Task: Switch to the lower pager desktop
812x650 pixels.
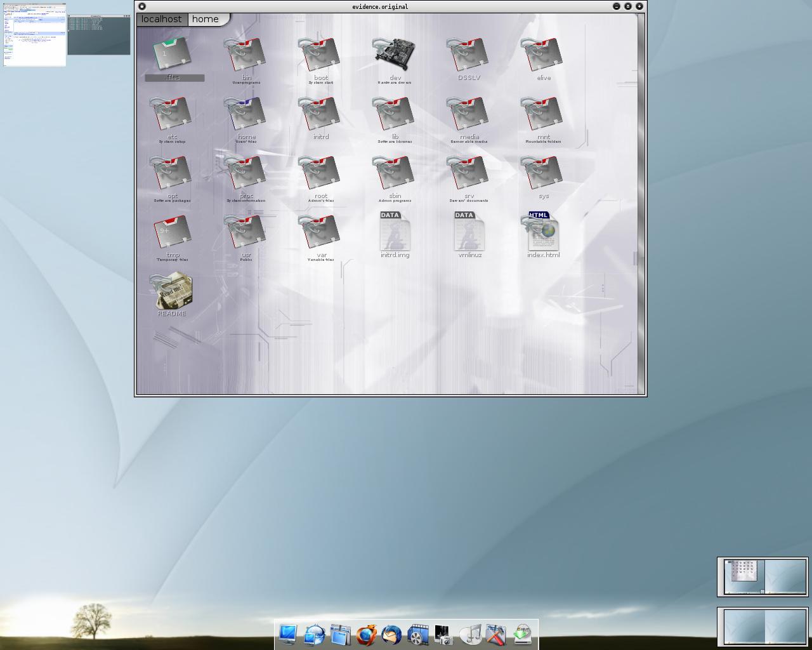Action: point(763,627)
